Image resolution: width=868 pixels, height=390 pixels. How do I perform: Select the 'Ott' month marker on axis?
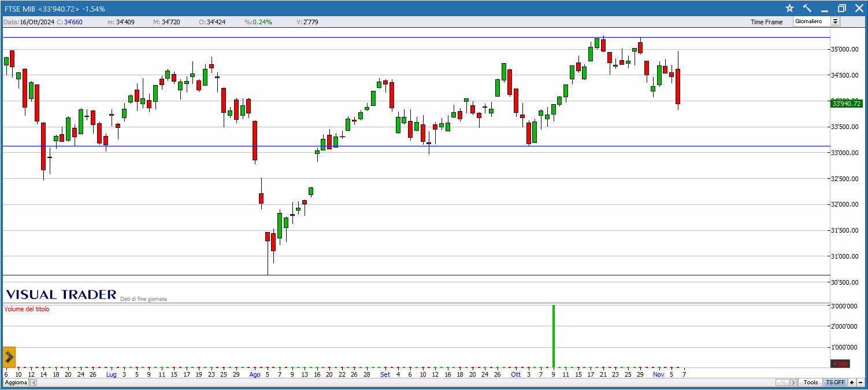[516, 374]
